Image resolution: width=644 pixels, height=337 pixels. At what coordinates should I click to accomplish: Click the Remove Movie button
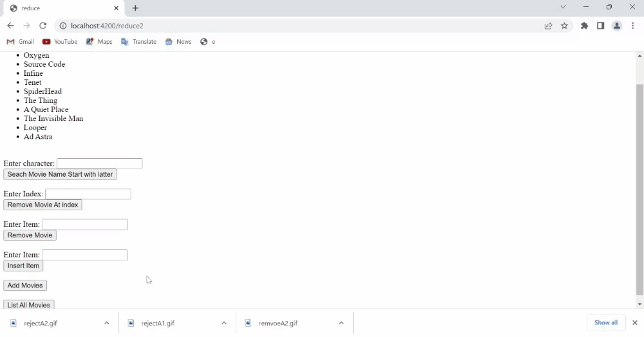point(30,235)
